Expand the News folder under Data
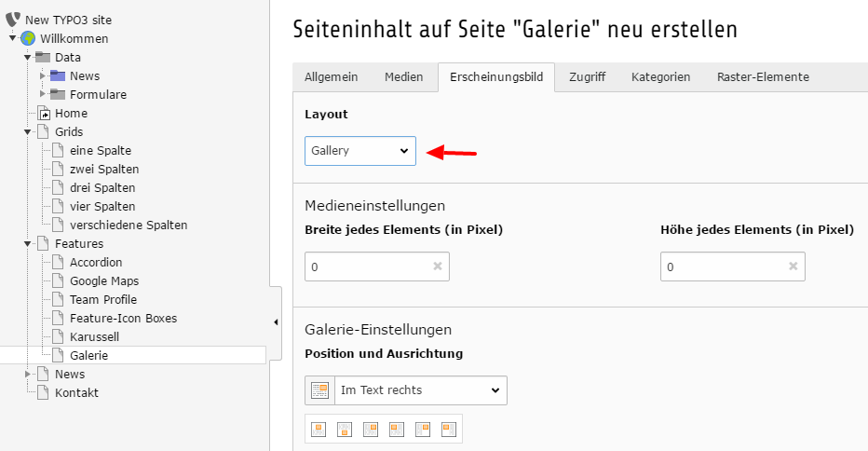Viewport: 868px width, 451px height. 43,75
